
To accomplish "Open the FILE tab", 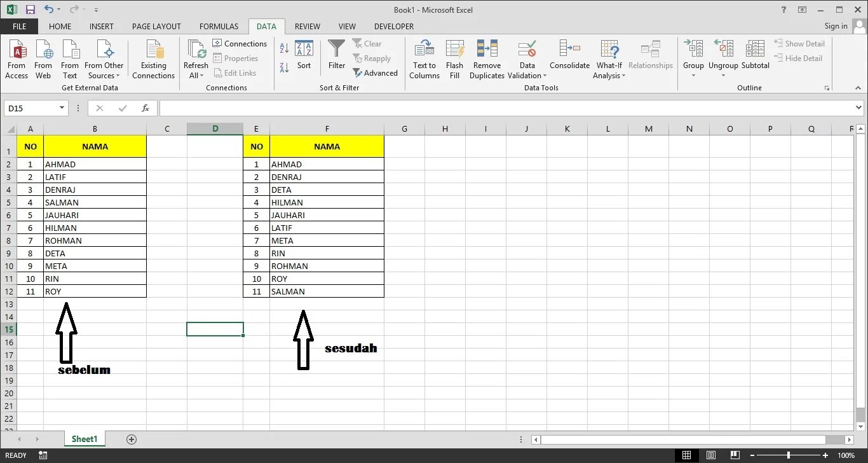I will click(x=19, y=26).
